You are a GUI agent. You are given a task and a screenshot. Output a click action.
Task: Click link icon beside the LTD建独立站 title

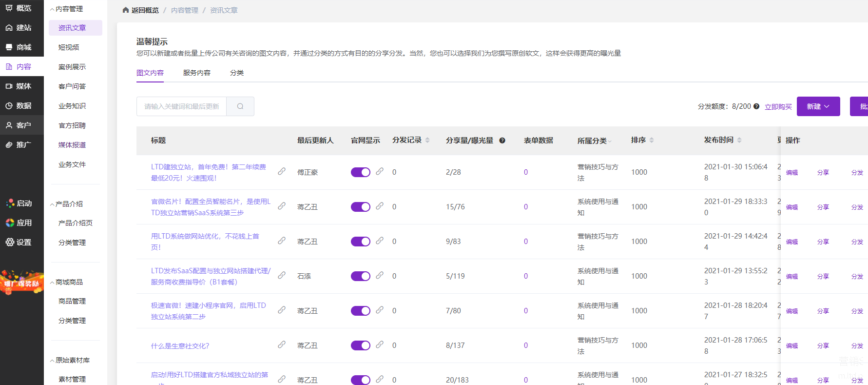(282, 171)
